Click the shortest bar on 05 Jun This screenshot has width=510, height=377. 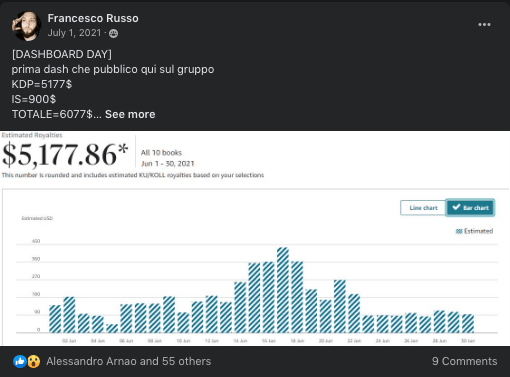point(112,328)
